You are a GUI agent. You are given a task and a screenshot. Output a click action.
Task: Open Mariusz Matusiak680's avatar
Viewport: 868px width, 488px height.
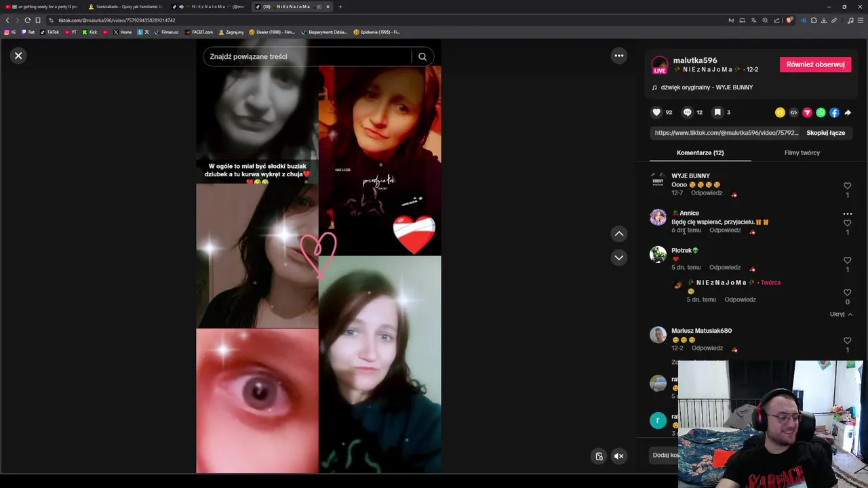[x=658, y=335]
